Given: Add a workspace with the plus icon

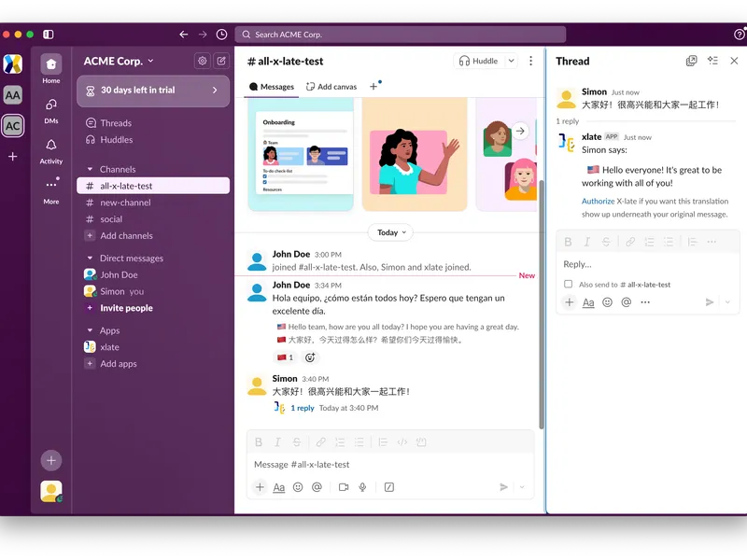Looking at the screenshot, I should (x=13, y=156).
